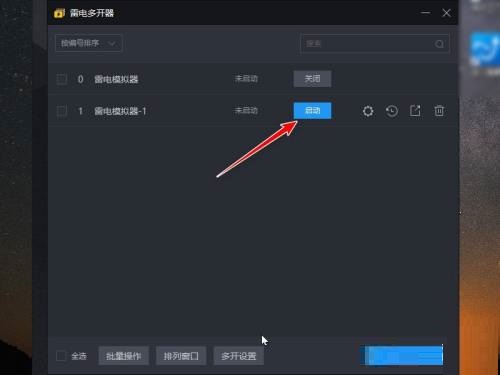
Task: Toggle the 全选 select-all checkbox
Action: [61, 356]
